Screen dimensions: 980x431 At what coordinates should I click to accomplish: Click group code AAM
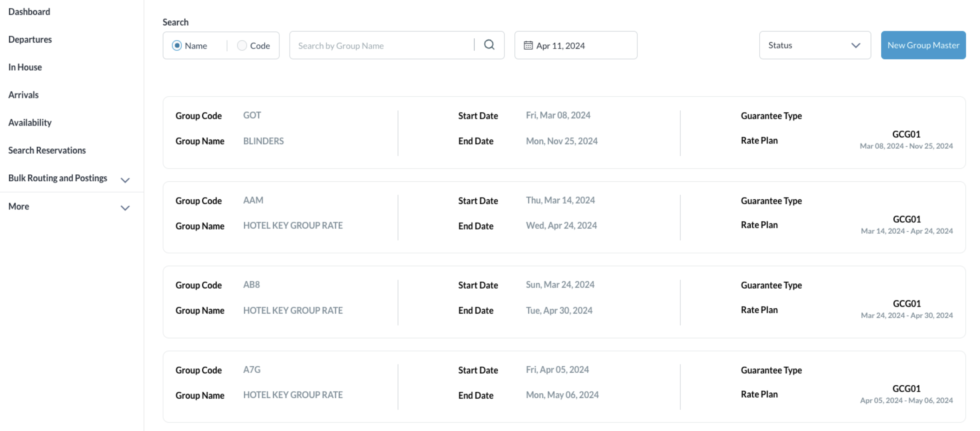click(253, 200)
